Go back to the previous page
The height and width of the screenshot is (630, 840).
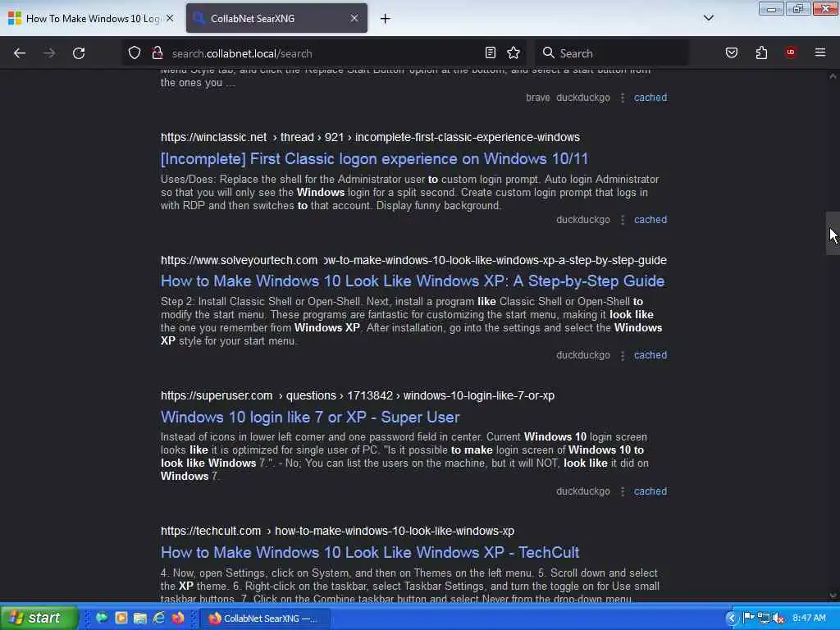(x=20, y=53)
